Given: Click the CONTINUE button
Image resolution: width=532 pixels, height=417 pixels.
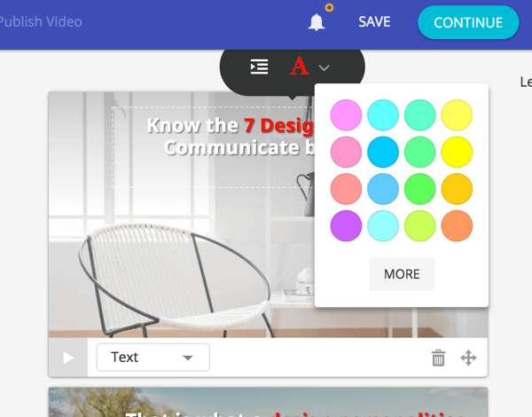Looking at the screenshot, I should coord(468,22).
